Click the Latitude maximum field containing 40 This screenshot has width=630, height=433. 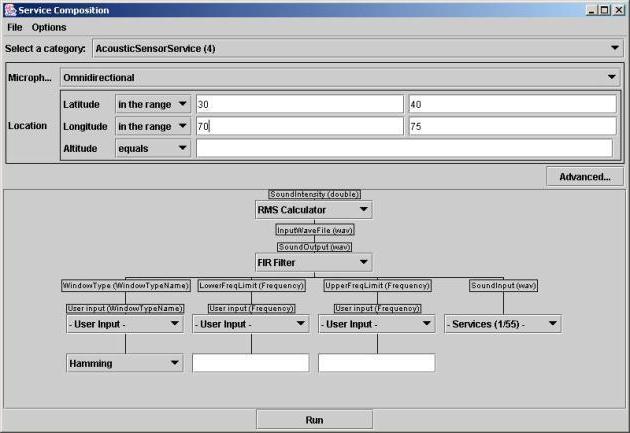click(511, 104)
